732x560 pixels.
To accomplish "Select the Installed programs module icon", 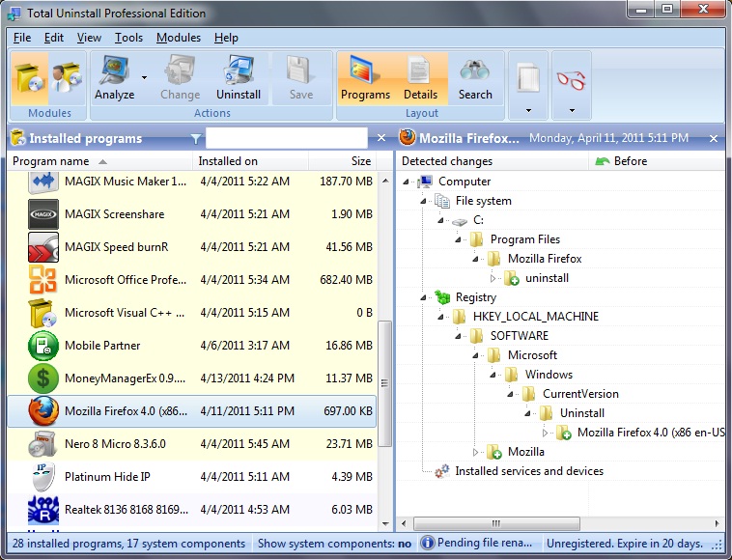I will click(x=29, y=78).
